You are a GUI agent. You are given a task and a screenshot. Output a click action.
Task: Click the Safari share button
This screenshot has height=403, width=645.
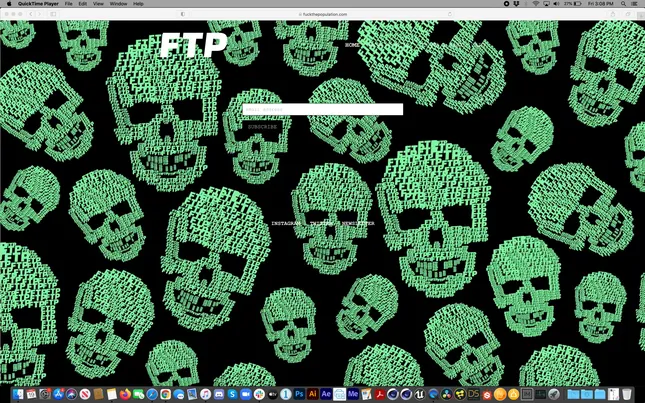pos(613,14)
